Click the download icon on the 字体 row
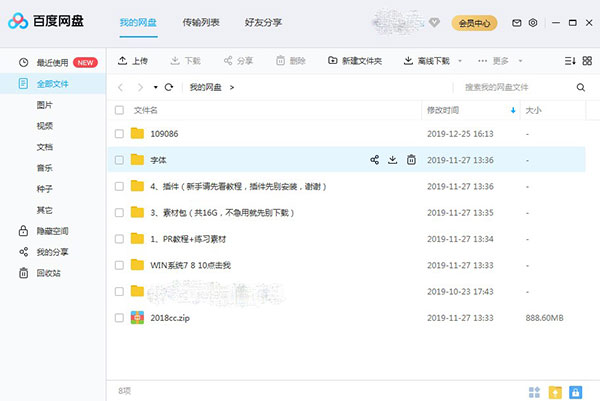 click(393, 160)
